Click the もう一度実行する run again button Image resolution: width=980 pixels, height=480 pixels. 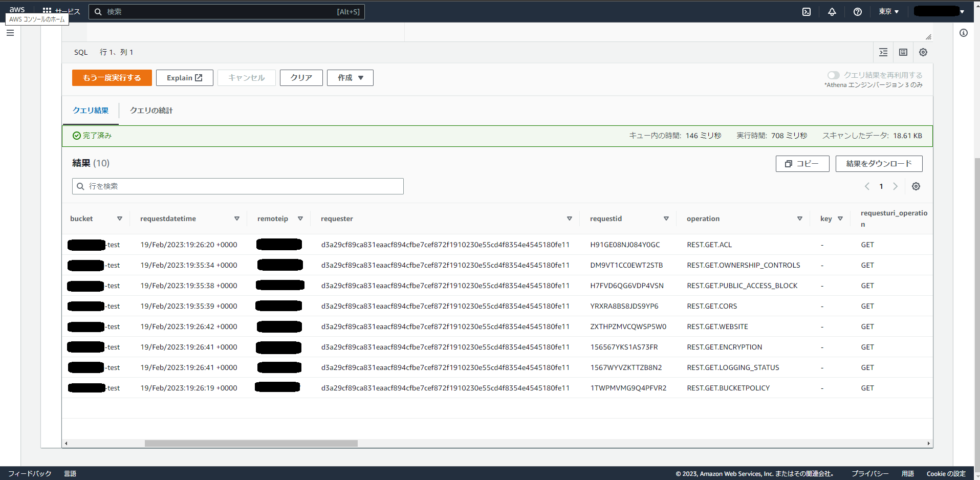112,78
